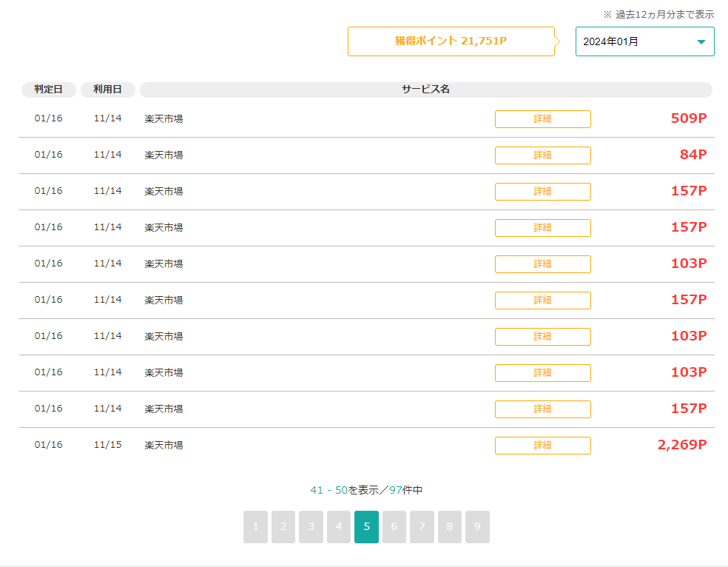
Task: Select current page 5 button
Action: [366, 527]
